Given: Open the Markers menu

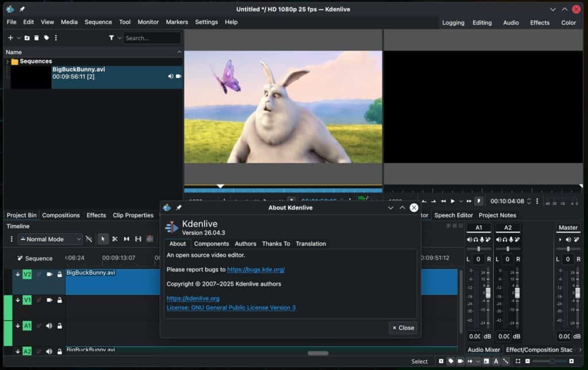Looking at the screenshot, I should pos(177,22).
